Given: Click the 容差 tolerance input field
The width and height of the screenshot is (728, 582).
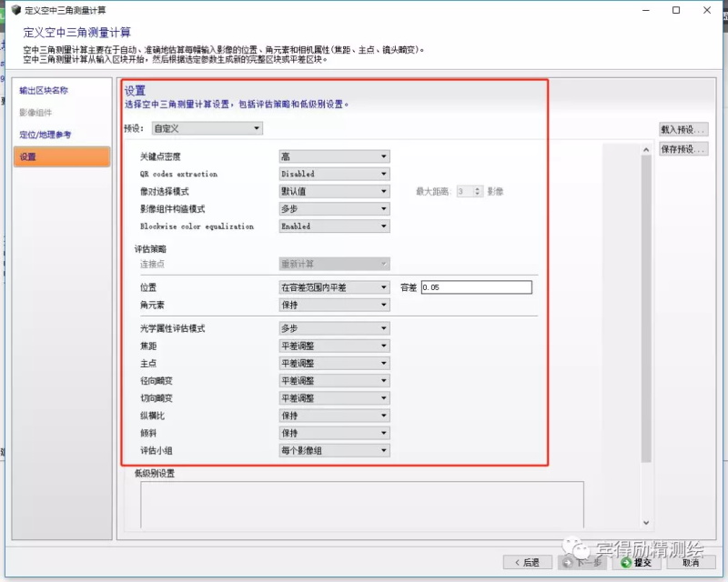Looking at the screenshot, I should click(x=474, y=287).
